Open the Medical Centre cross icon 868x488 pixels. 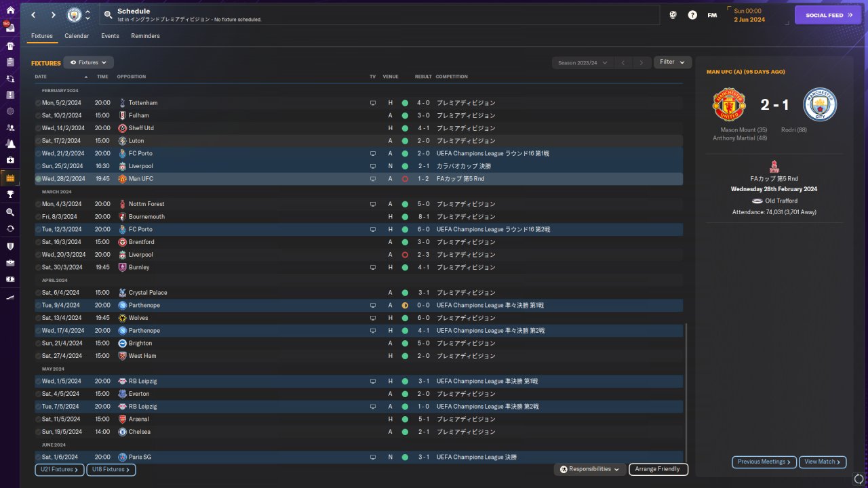(x=10, y=160)
